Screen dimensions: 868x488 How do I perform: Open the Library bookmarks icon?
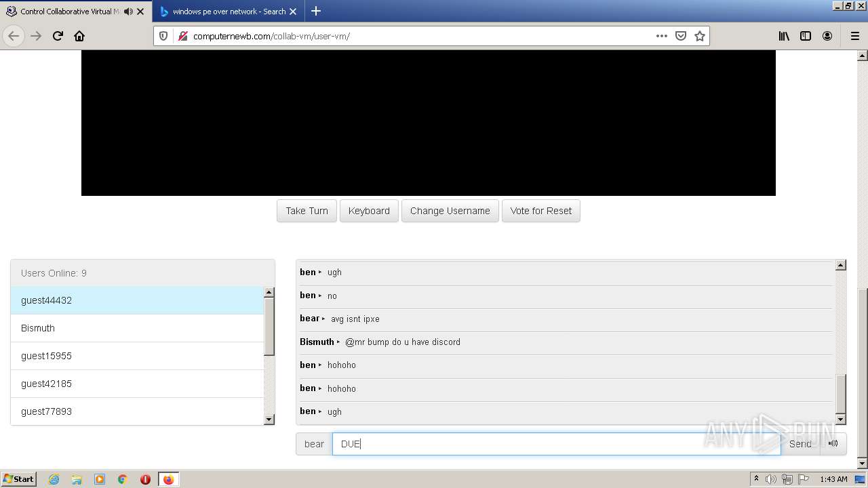coord(784,36)
